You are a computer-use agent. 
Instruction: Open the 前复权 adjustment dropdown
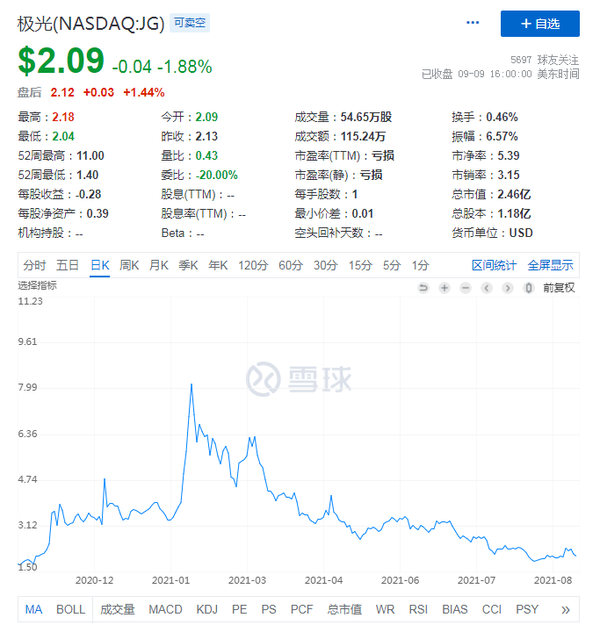point(558,288)
